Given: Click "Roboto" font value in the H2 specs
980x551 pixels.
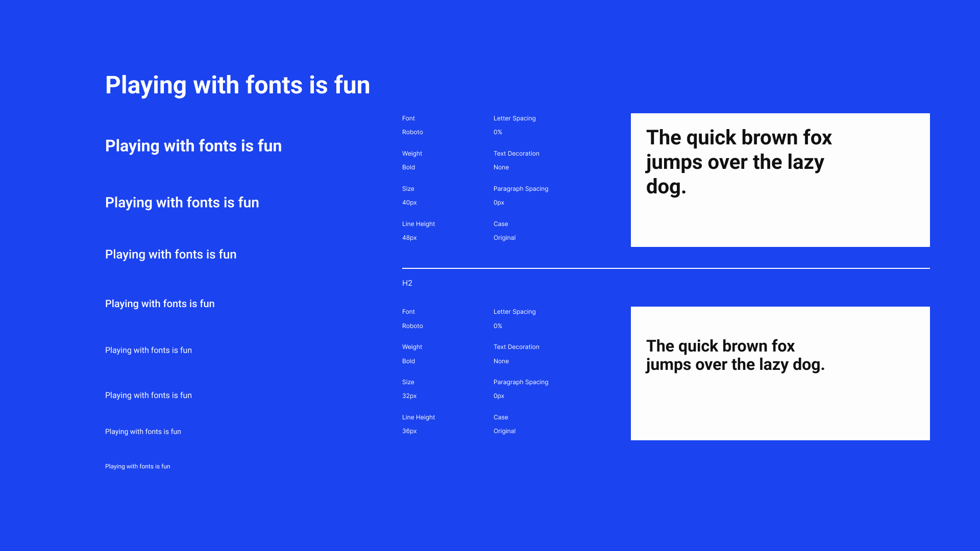Looking at the screenshot, I should (x=412, y=326).
